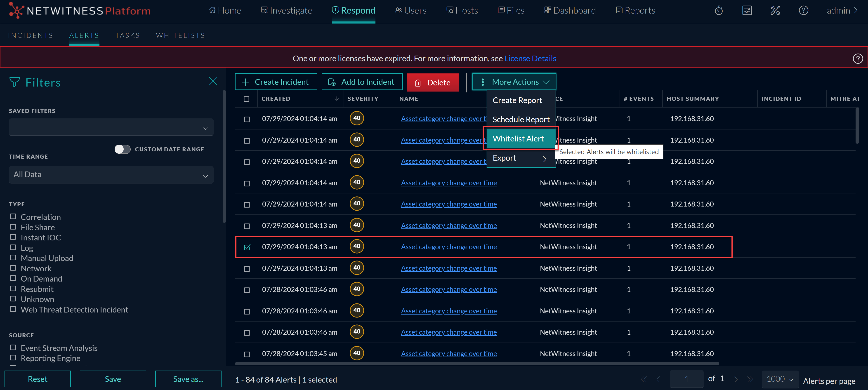
Task: Go to the Home page
Action: click(x=225, y=10)
